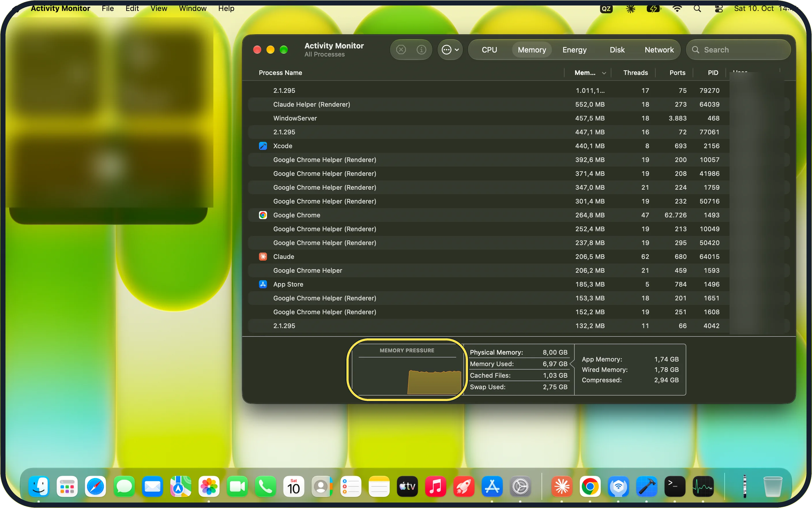Open the Trash in the Dock
Screen dimensions: 812x508
(773, 486)
